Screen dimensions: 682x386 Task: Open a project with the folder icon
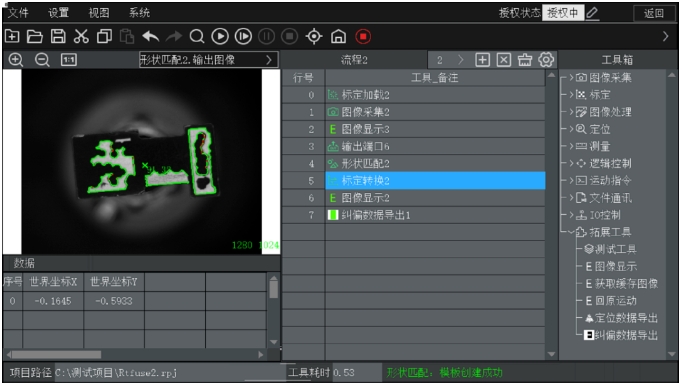point(35,36)
